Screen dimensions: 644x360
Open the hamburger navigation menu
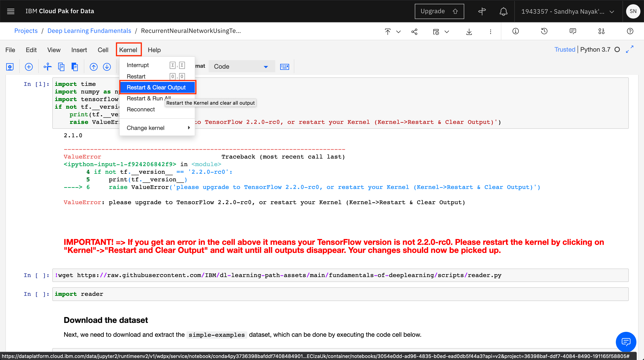click(11, 11)
